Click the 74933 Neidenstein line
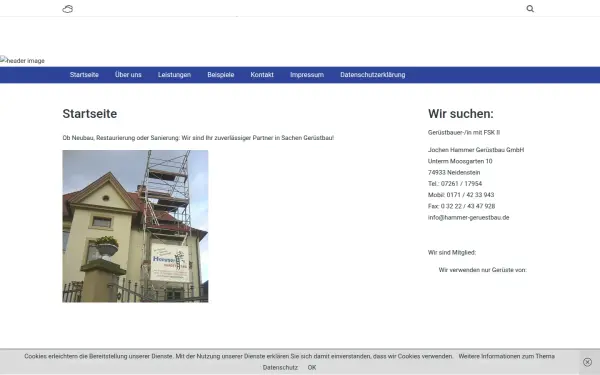This screenshot has width=600, height=375. click(454, 173)
